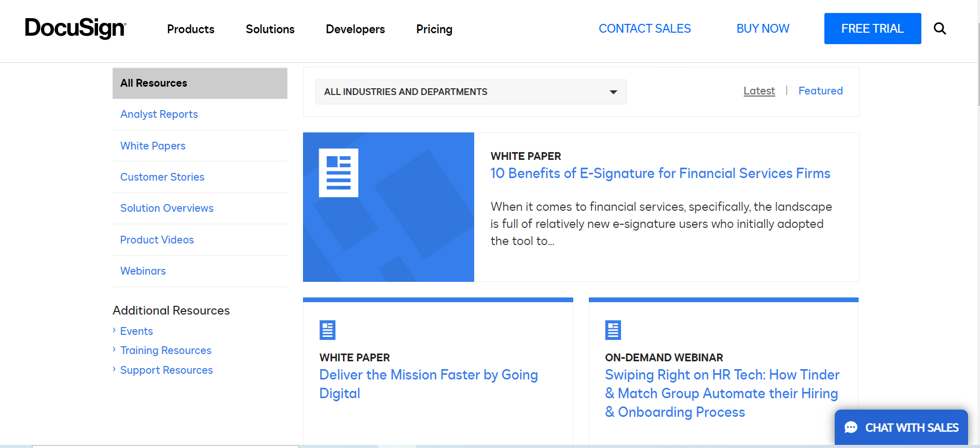Sort resources by Latest

pos(759,91)
